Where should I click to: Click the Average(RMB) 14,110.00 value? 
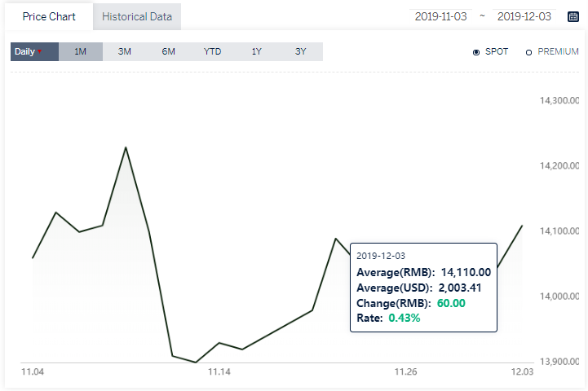coord(466,272)
